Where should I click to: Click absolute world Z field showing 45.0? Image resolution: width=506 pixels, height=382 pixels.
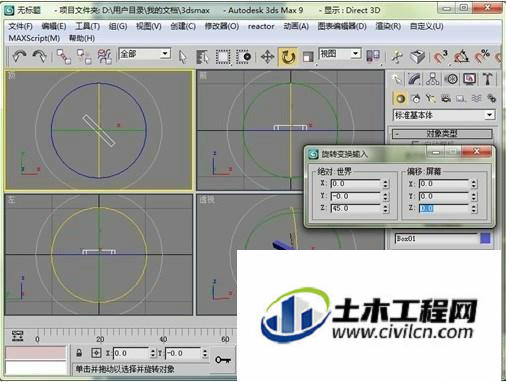click(355, 208)
